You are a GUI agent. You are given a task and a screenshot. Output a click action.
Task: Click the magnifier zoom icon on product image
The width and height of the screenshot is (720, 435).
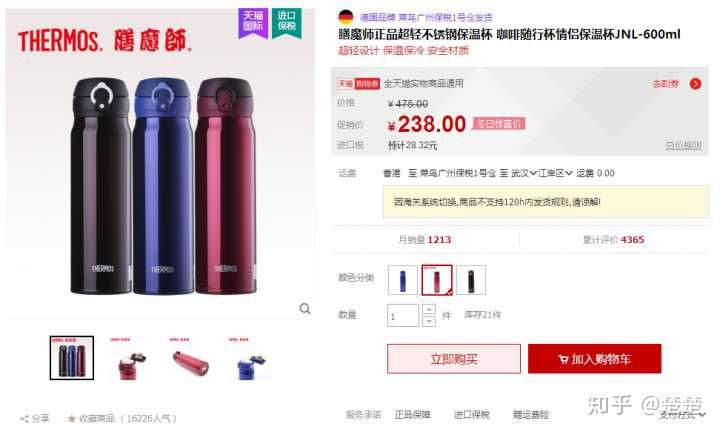(305, 309)
